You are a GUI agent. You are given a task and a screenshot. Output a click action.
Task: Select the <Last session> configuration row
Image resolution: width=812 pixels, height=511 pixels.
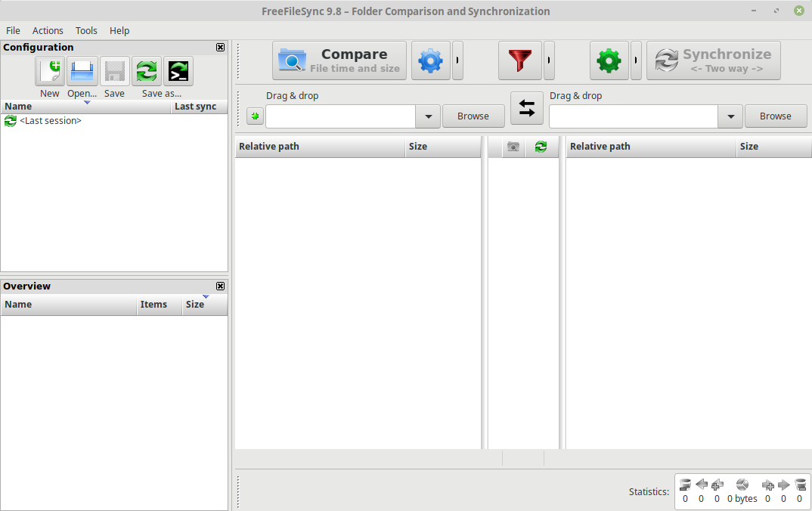pos(114,121)
